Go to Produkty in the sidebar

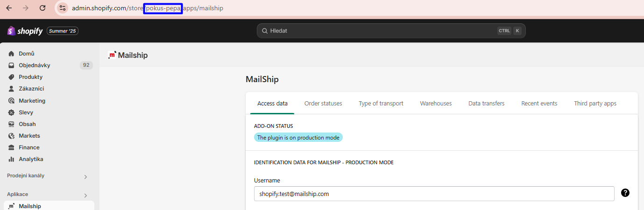(x=30, y=77)
